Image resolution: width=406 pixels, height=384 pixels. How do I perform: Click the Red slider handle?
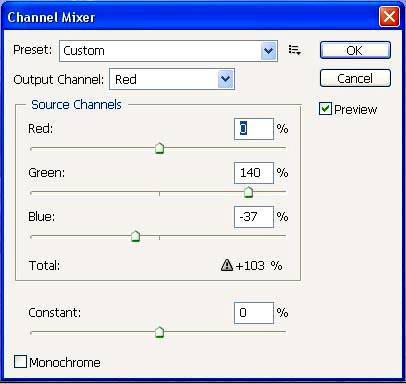tap(160, 148)
